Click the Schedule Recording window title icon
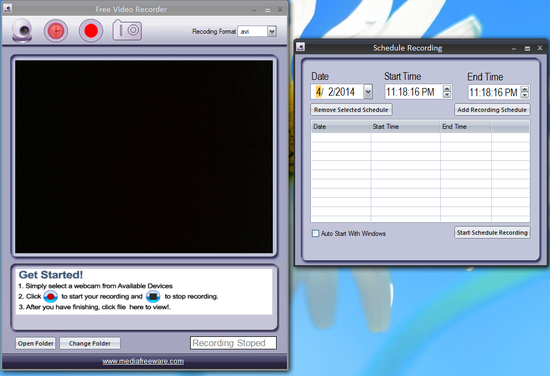Screen dimensions: 550x376 pyautogui.click(x=300, y=47)
